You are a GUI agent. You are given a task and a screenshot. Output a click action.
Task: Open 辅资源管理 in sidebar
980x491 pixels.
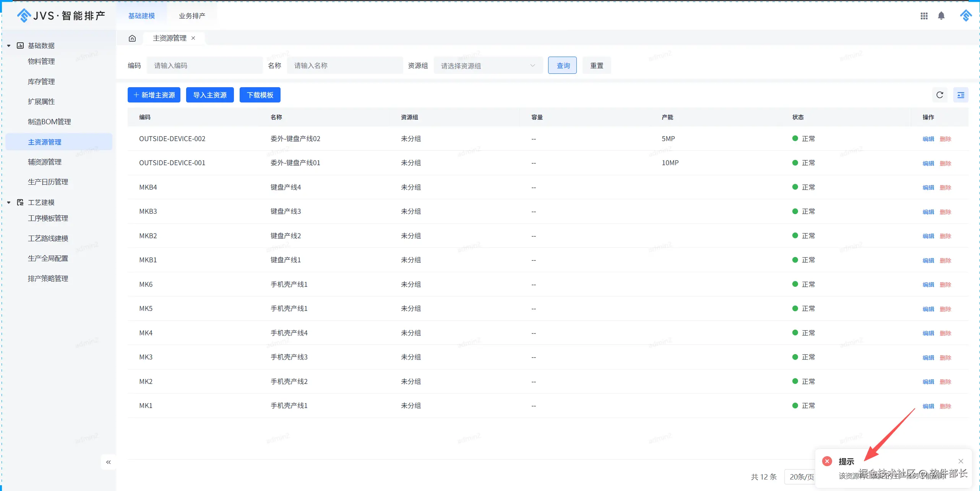[45, 162]
